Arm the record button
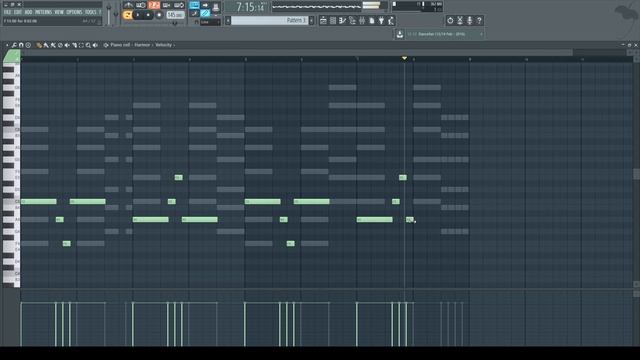The image size is (640, 360). (x=159, y=15)
